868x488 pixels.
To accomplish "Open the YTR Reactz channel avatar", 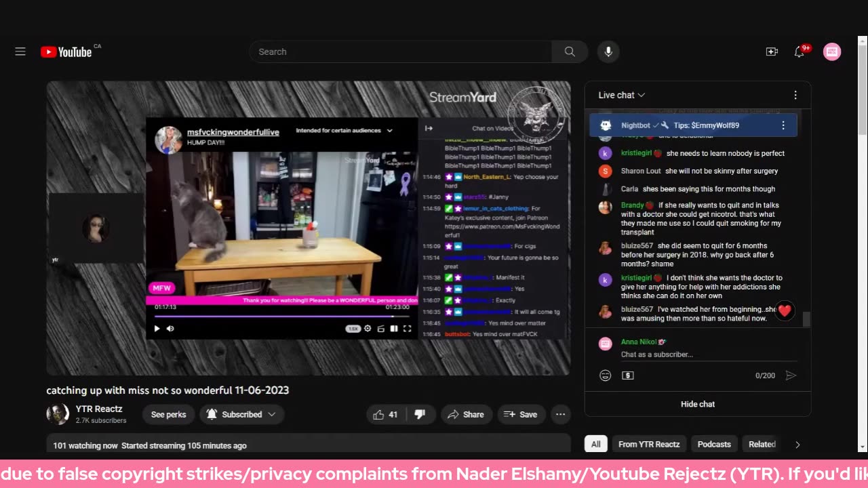I will click(x=58, y=414).
